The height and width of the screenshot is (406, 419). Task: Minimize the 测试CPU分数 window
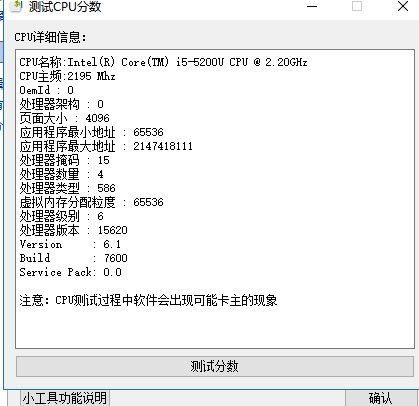312,6
